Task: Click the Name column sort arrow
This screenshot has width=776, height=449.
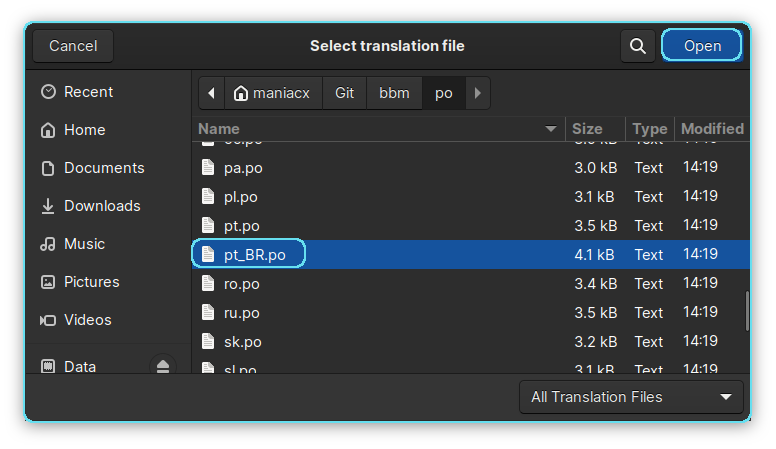Action: click(x=550, y=129)
